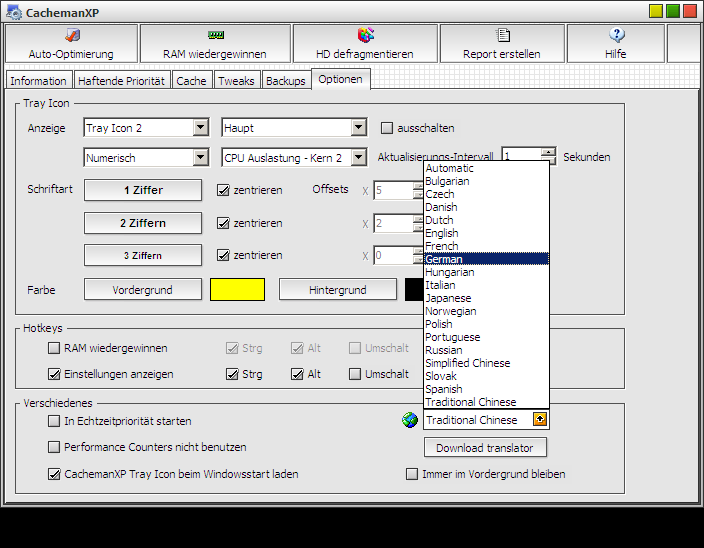Select Automatic in language list
The image size is (704, 548).
[x=486, y=168]
